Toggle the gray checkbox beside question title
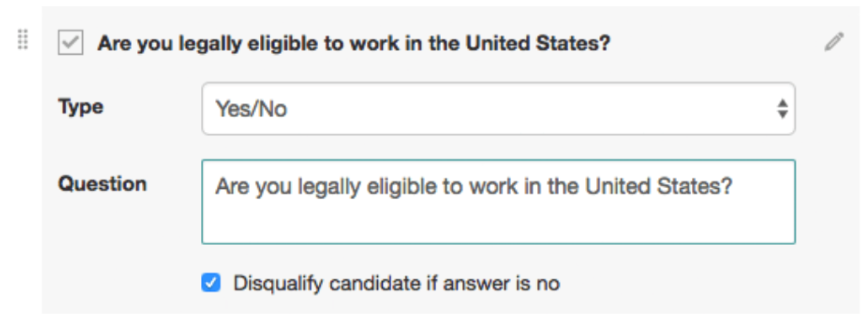Viewport: 868px width, 327px height. (x=70, y=44)
